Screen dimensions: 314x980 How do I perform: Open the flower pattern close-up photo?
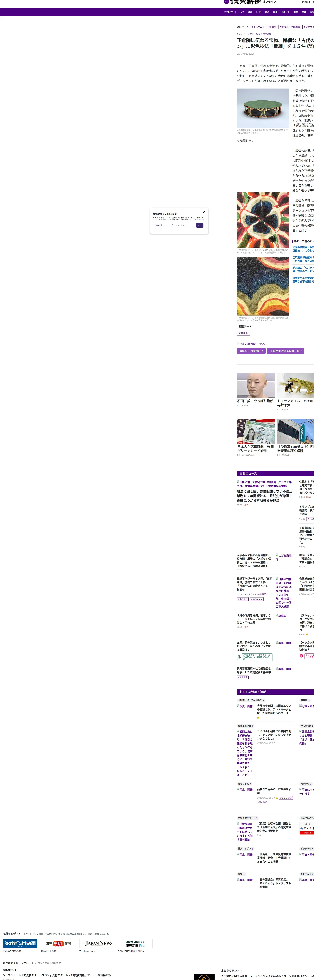(x=263, y=220)
